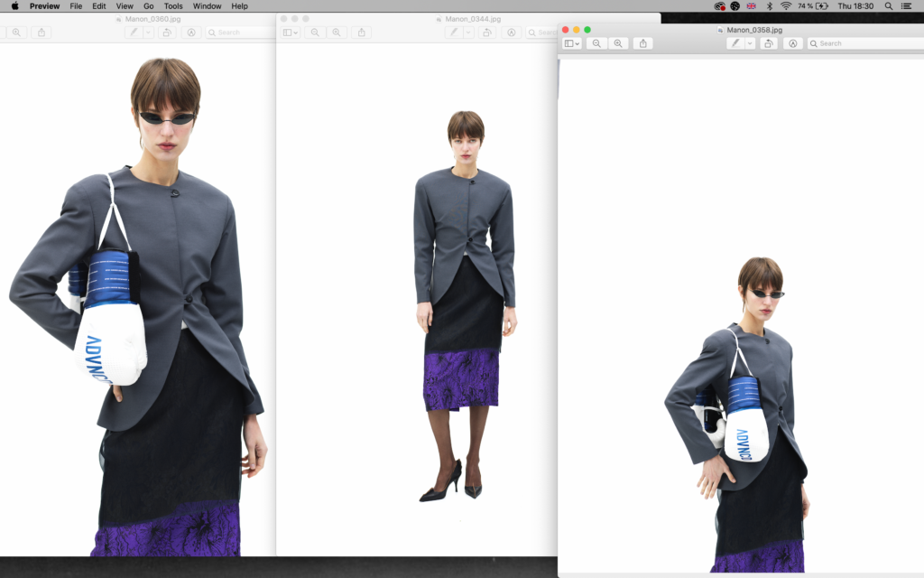Viewport: 924px width, 578px height.
Task: Zoom out in the Manon_0344.jpg window
Action: (315, 33)
